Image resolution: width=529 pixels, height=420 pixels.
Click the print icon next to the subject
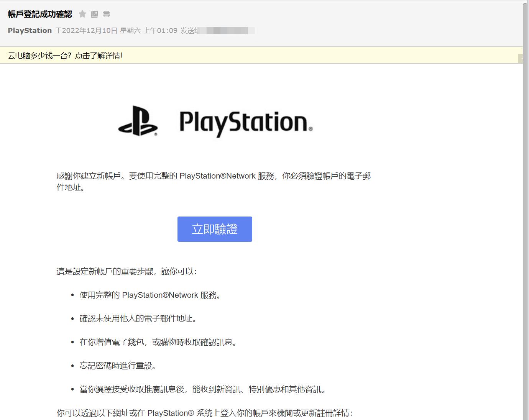click(x=106, y=14)
